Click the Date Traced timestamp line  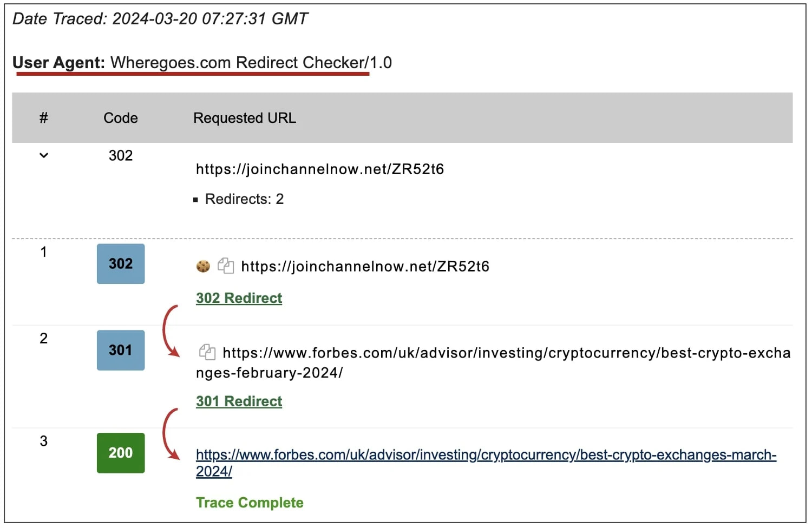click(x=160, y=19)
